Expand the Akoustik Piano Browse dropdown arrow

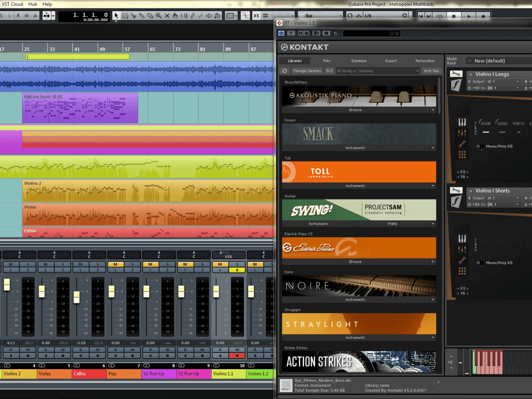click(433, 110)
